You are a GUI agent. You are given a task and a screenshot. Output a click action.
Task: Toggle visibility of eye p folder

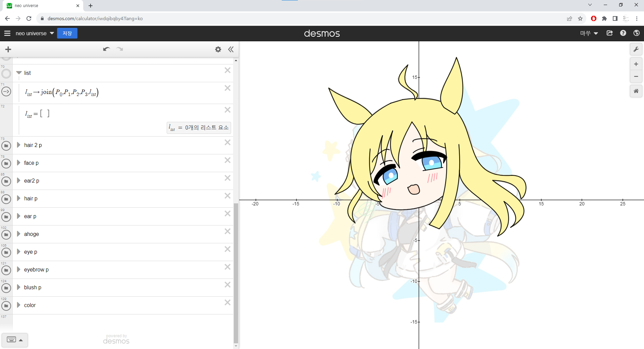(x=6, y=252)
